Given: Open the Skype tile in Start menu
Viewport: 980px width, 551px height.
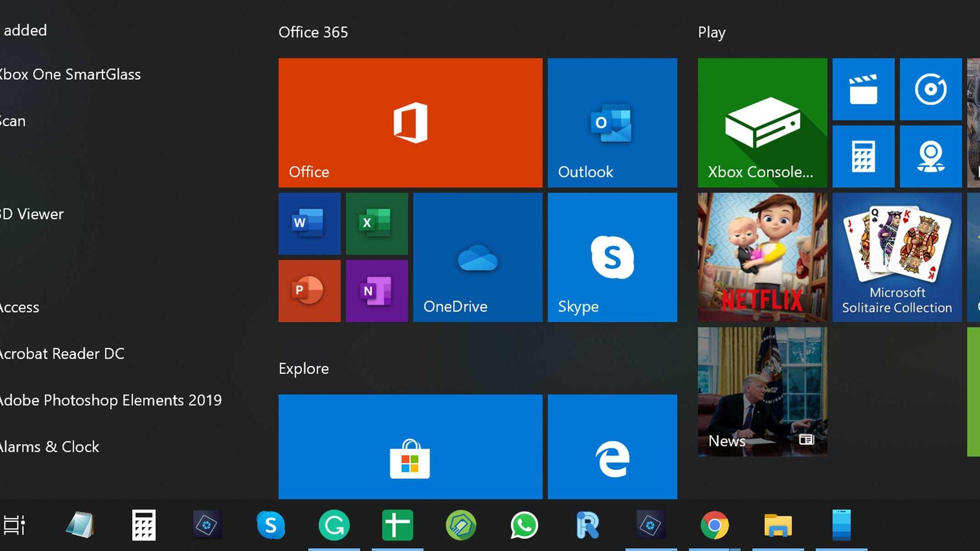Looking at the screenshot, I should click(612, 257).
